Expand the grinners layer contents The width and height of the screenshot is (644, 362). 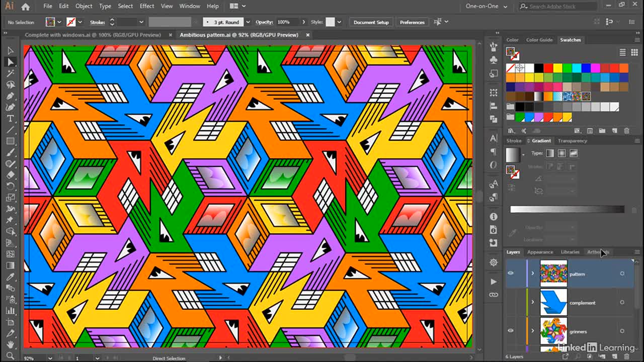pos(533,331)
